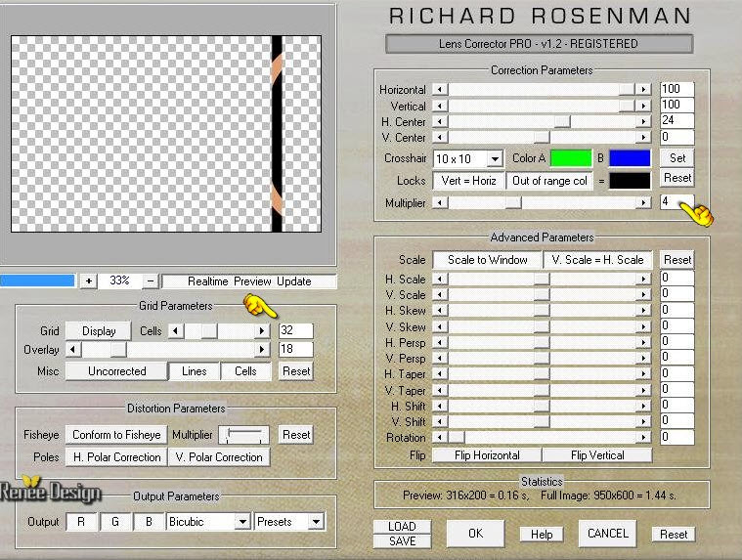The image size is (742, 560).
Task: Click the blue Color B swatch
Action: (x=630, y=158)
